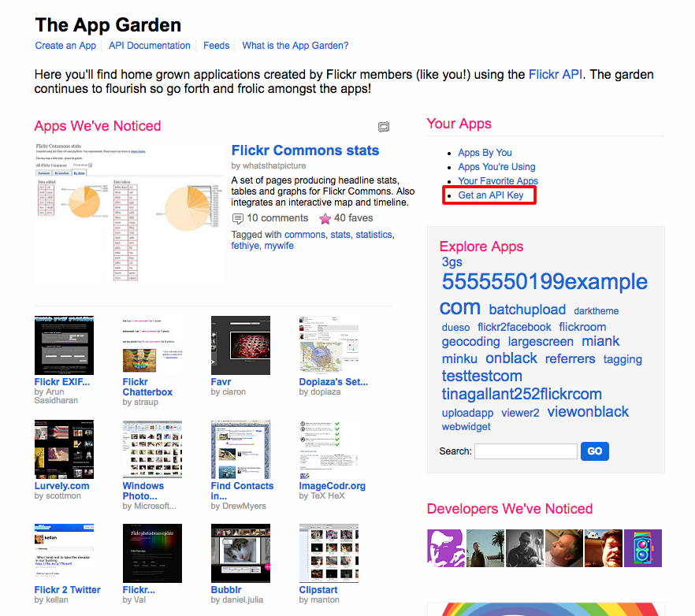The width and height of the screenshot is (695, 616).
Task: Open the Lurvely.com title link
Action: click(x=61, y=486)
